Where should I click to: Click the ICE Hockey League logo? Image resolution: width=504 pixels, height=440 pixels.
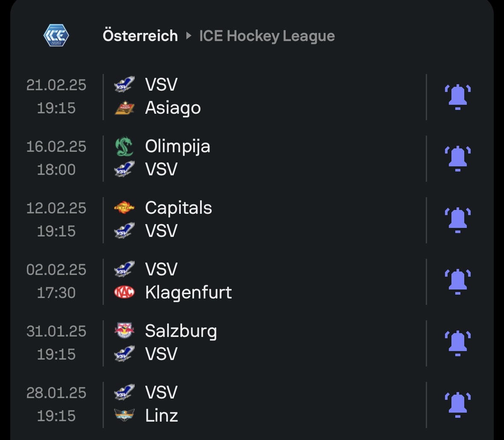click(x=56, y=35)
